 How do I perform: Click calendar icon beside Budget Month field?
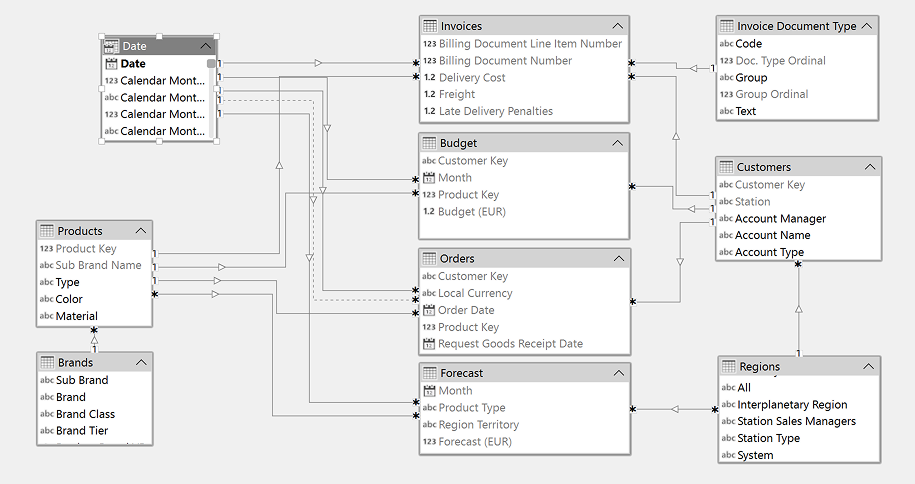tap(429, 177)
